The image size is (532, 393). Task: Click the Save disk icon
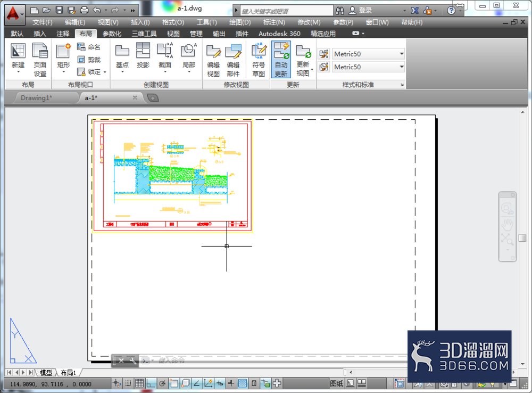(59, 10)
